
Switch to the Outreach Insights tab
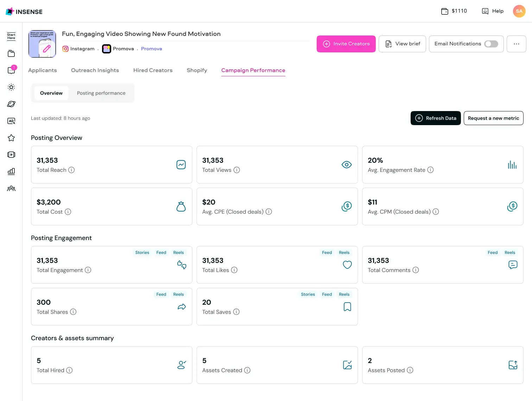(x=95, y=70)
